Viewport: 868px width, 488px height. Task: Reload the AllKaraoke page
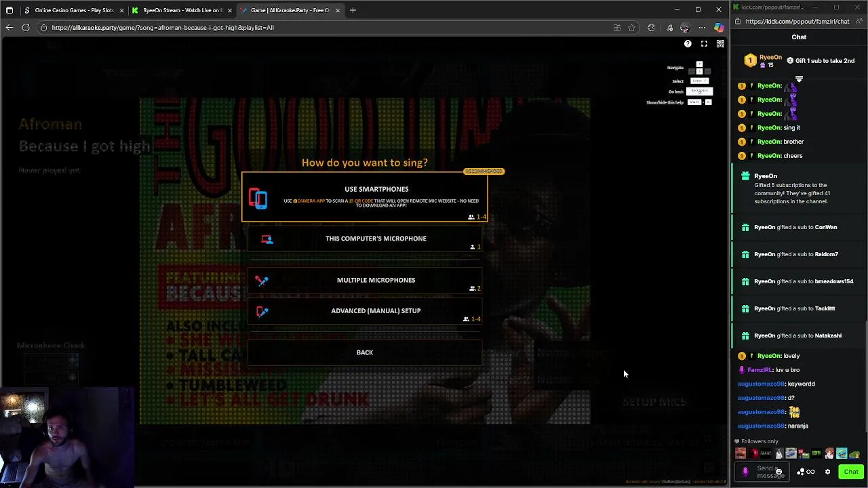26,28
